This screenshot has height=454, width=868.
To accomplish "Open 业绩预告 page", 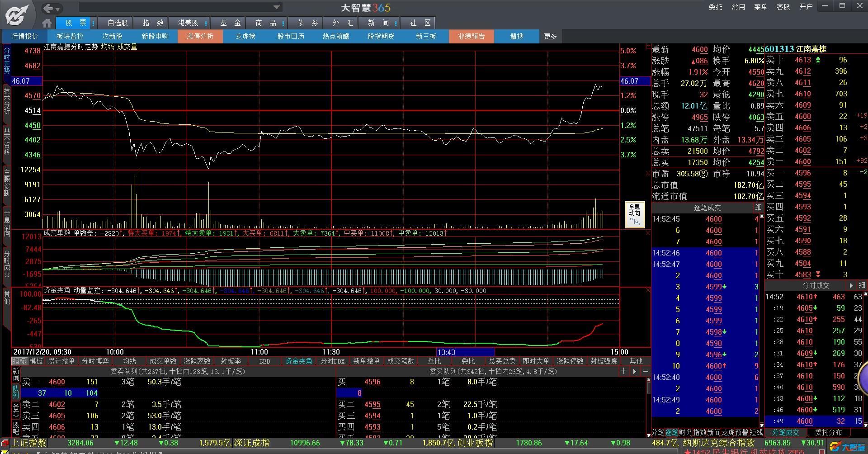I will 471,36.
